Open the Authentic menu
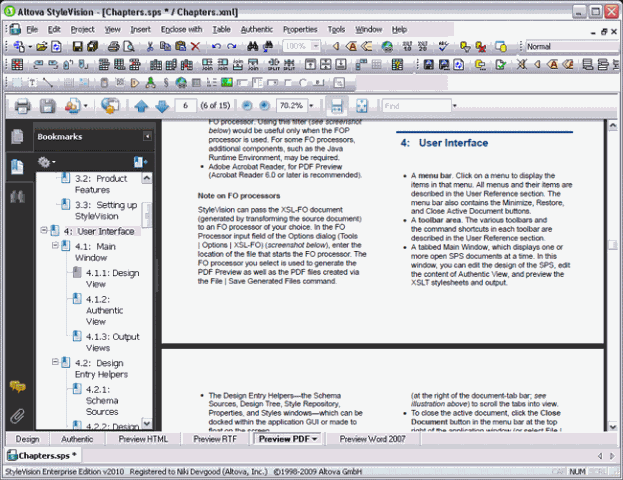The image size is (623, 480). pyautogui.click(x=257, y=29)
